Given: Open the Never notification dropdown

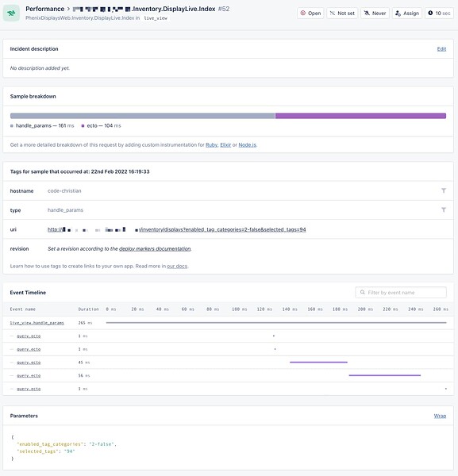Looking at the screenshot, I should (x=375, y=13).
